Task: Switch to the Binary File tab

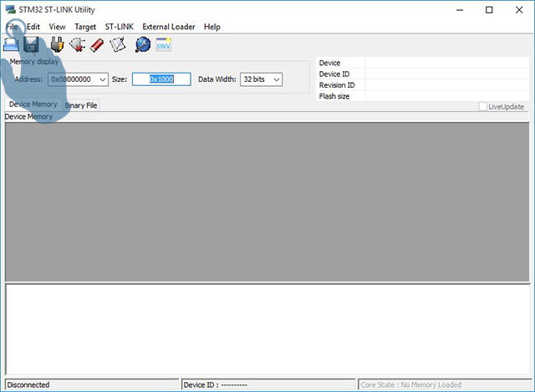Action: coord(81,105)
